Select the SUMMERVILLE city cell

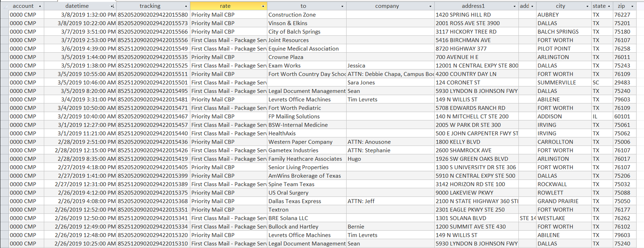[557, 83]
